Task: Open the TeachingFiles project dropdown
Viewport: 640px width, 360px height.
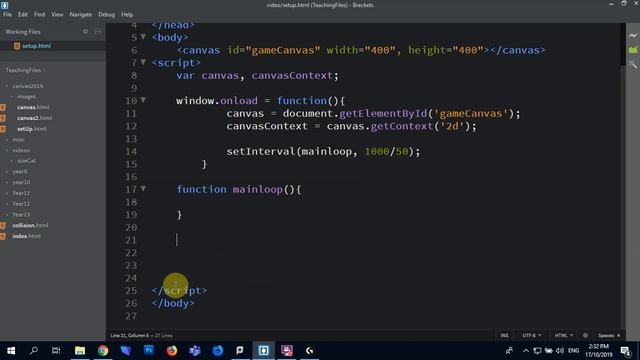Action: point(25,70)
